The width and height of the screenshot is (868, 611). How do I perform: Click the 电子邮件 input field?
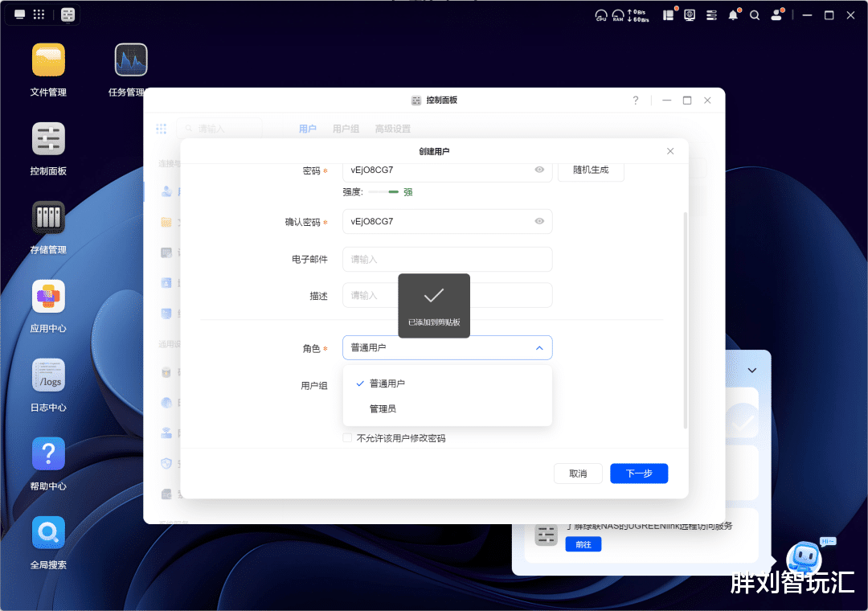point(448,259)
